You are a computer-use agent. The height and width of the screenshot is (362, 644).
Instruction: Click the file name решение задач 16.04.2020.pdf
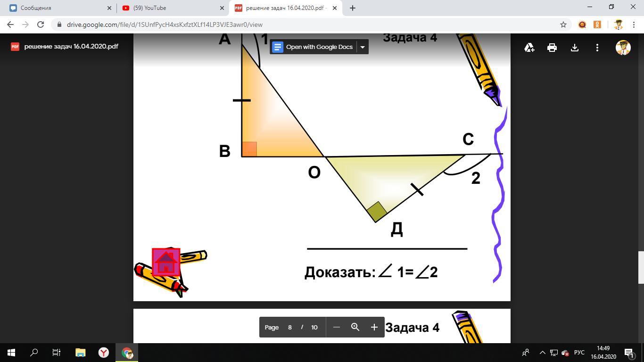tap(71, 47)
